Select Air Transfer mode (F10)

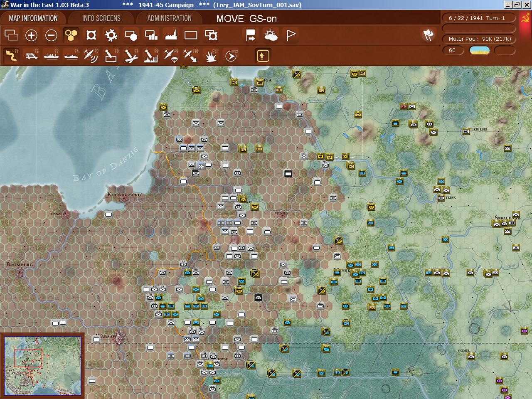click(x=191, y=56)
